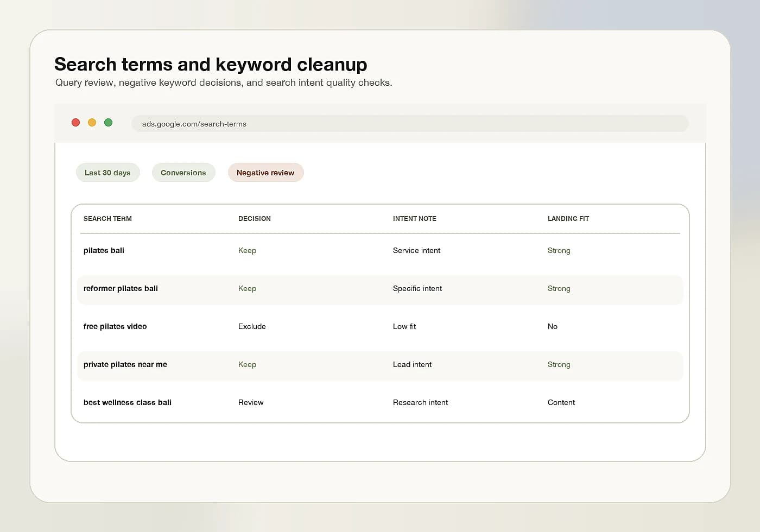This screenshot has height=532, width=760.
Task: Click the yellow minimize window dot
Action: (92, 123)
